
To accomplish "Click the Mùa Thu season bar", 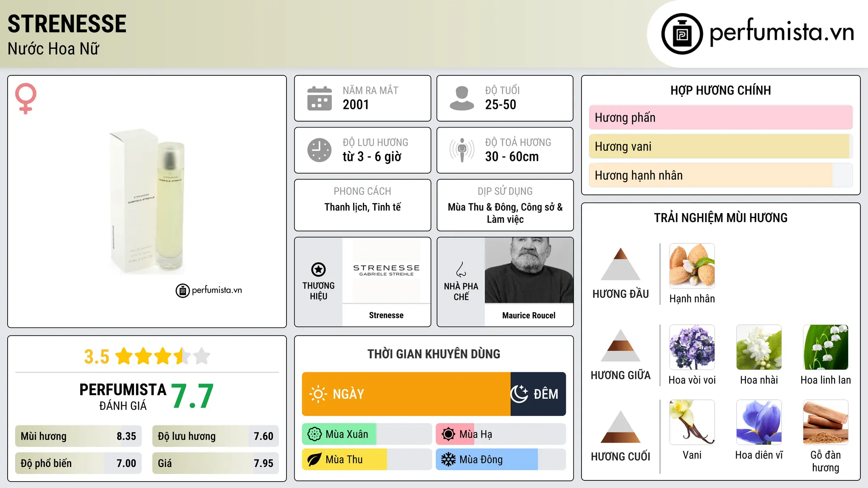I will tap(367, 460).
